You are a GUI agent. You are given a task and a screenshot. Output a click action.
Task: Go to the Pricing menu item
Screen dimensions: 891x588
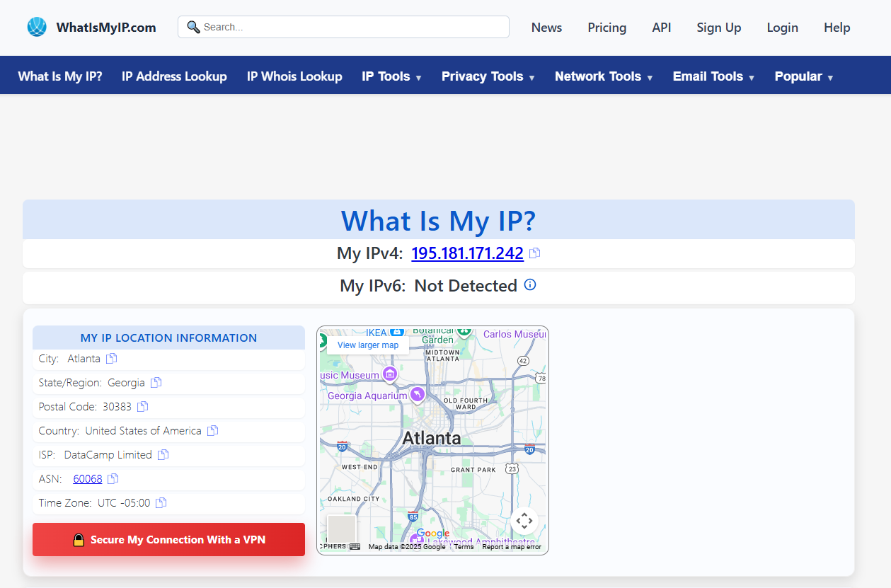click(x=607, y=27)
